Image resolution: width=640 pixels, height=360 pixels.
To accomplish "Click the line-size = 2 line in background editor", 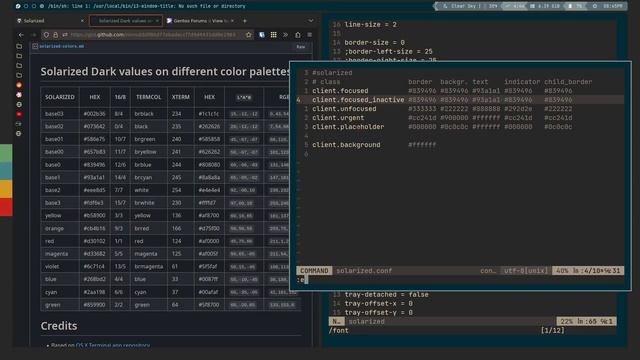I will (371, 24).
